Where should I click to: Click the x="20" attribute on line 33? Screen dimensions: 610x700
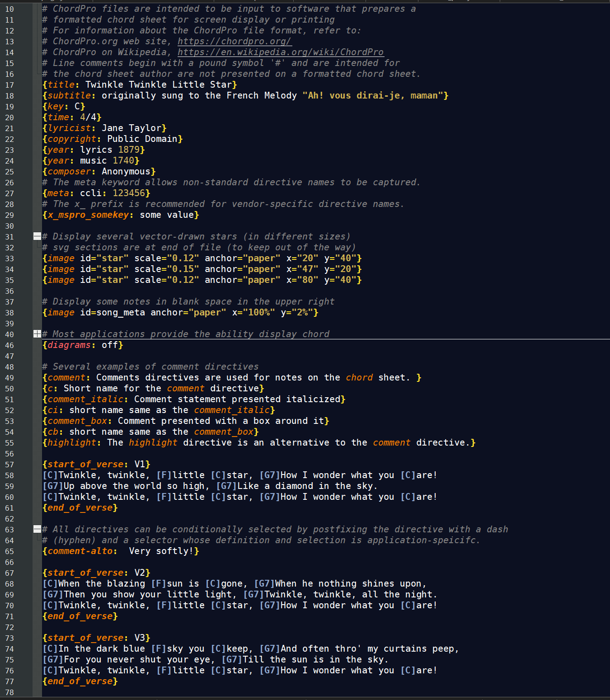click(302, 258)
